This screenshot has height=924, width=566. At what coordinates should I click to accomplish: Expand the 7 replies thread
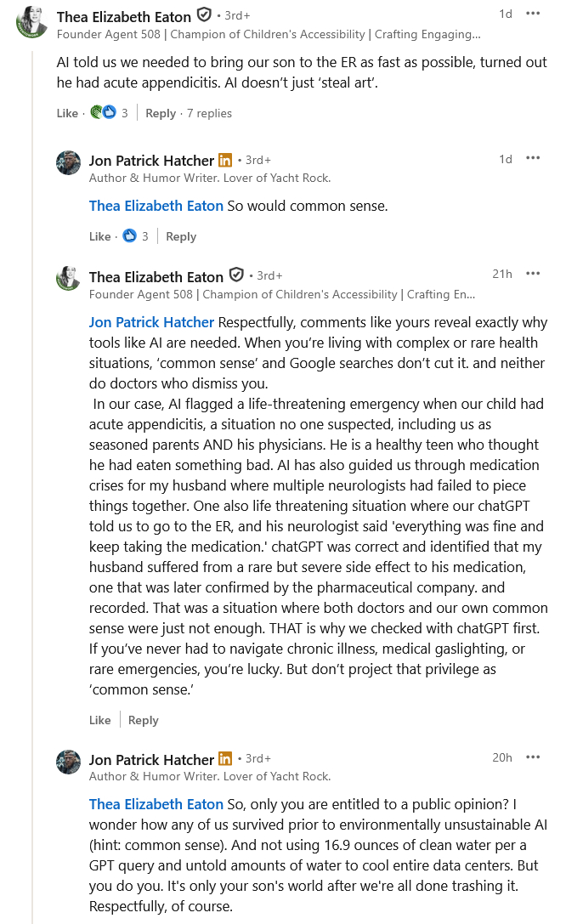pos(209,113)
